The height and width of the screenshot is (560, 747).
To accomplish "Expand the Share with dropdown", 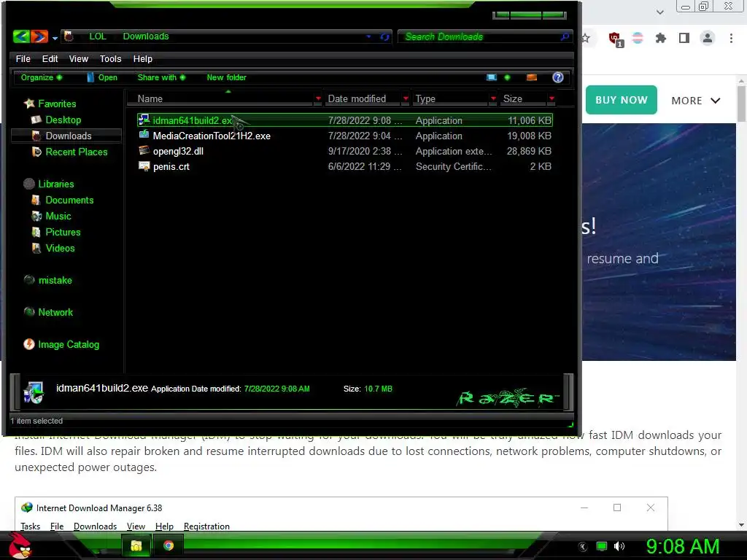I will pos(161,77).
